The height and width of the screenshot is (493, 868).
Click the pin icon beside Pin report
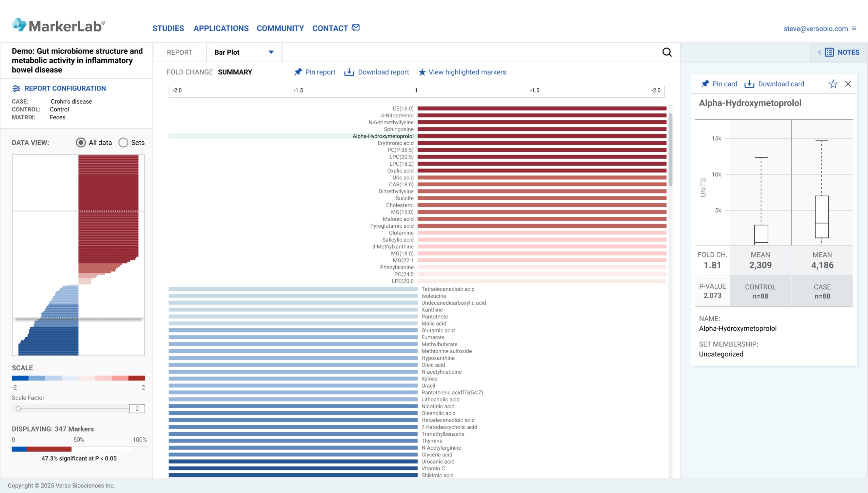pos(298,72)
